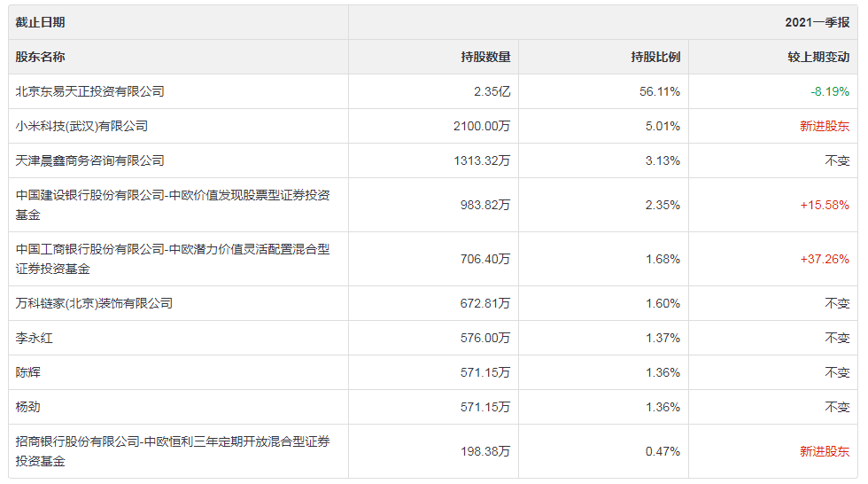Image resolution: width=868 pixels, height=484 pixels.
Task: Open 万科链家(北京)装饰有限公司 shareholder
Action: (x=94, y=303)
